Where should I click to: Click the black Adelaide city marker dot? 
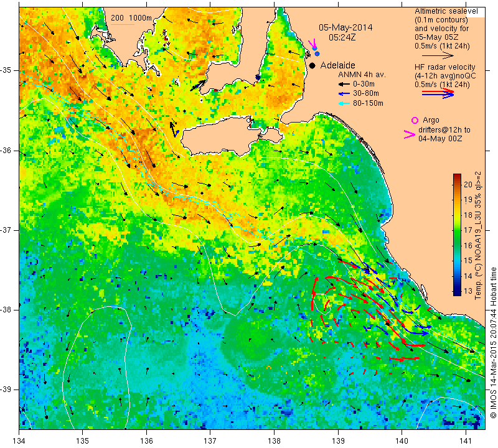(312, 65)
